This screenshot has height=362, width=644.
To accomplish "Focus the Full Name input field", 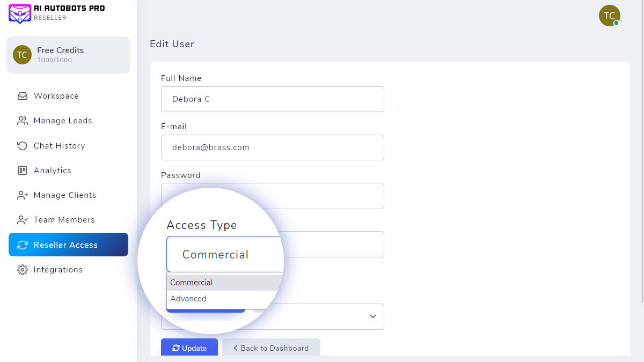I will click(272, 99).
